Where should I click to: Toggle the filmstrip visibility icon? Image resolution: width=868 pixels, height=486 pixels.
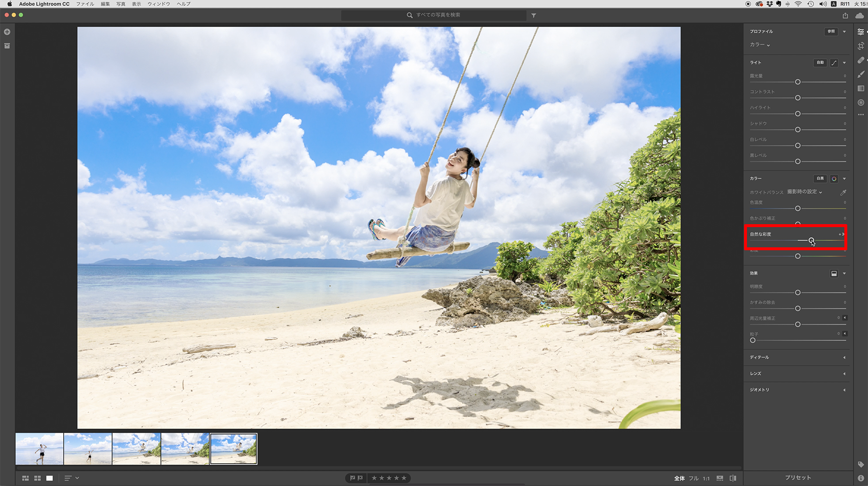pyautogui.click(x=720, y=478)
